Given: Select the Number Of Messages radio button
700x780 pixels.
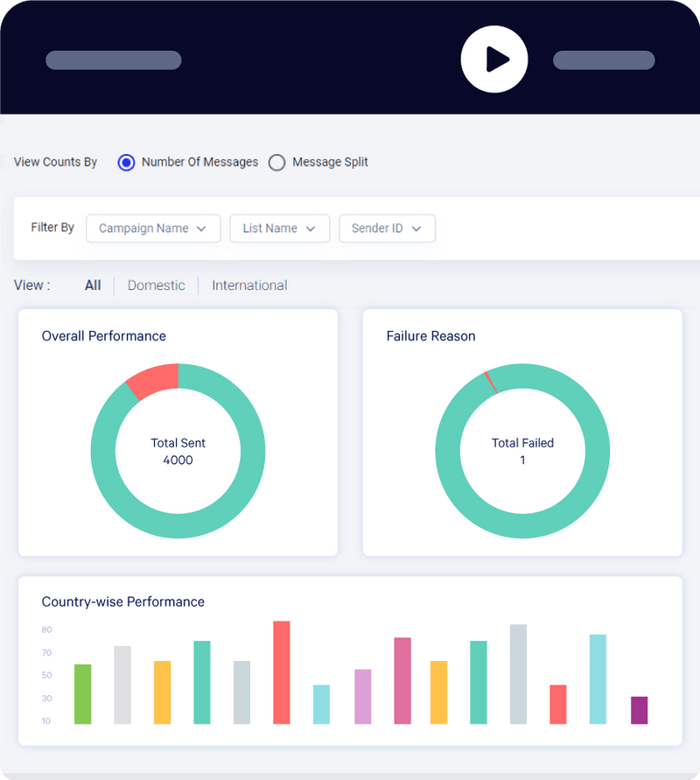Looking at the screenshot, I should (126, 163).
